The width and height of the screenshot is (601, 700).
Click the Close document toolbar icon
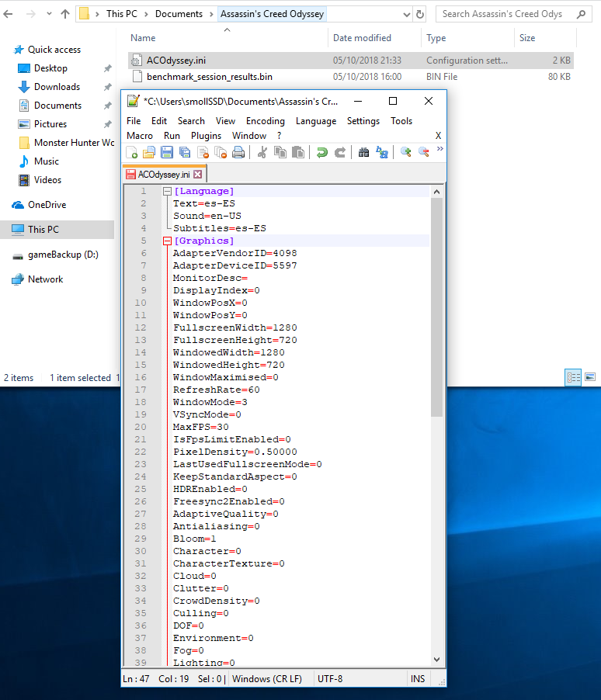coord(203,153)
